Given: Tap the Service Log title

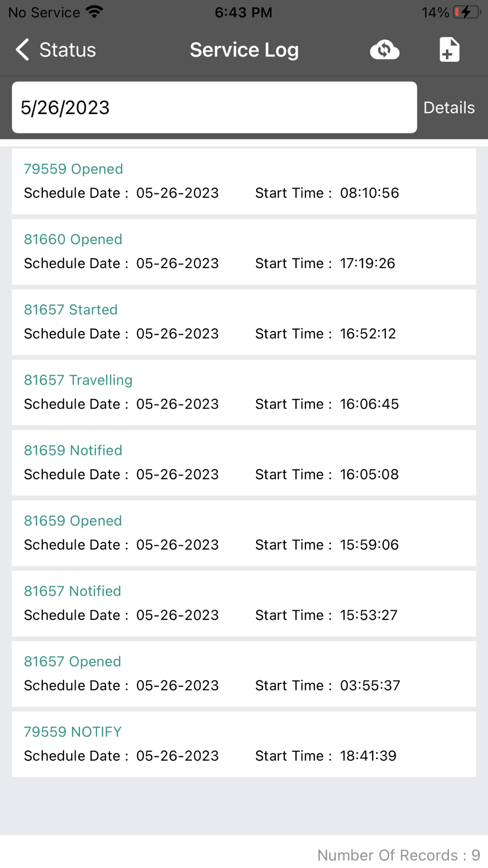Looking at the screenshot, I should 244,50.
